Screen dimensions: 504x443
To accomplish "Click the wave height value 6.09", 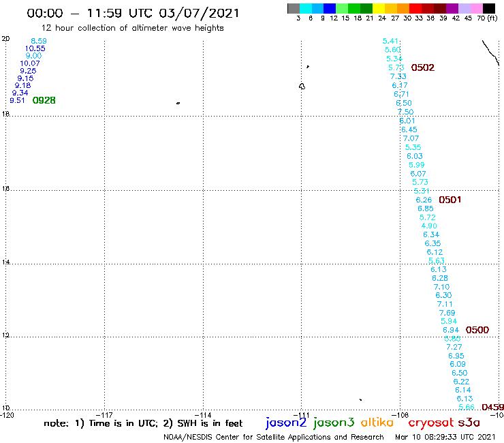I will 458,364.
